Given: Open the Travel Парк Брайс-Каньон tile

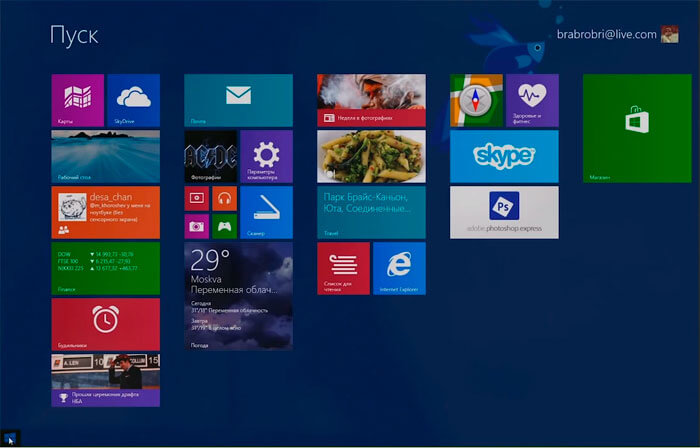Looking at the screenshot, I should click(371, 212).
